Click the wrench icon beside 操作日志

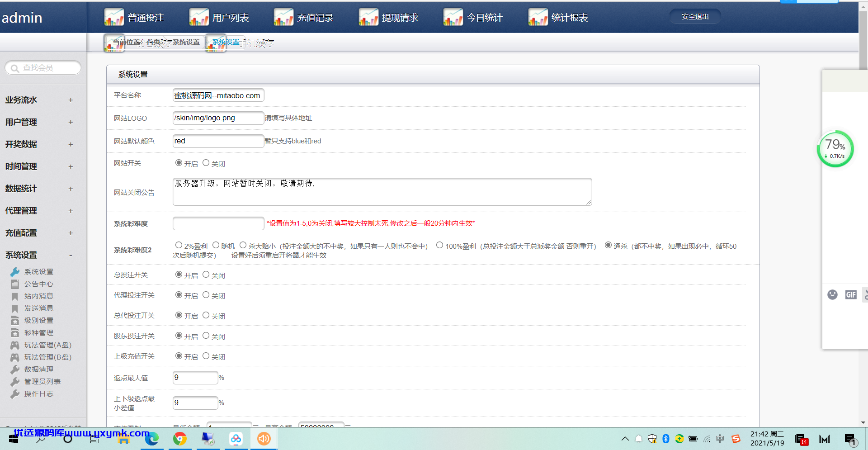(x=15, y=394)
